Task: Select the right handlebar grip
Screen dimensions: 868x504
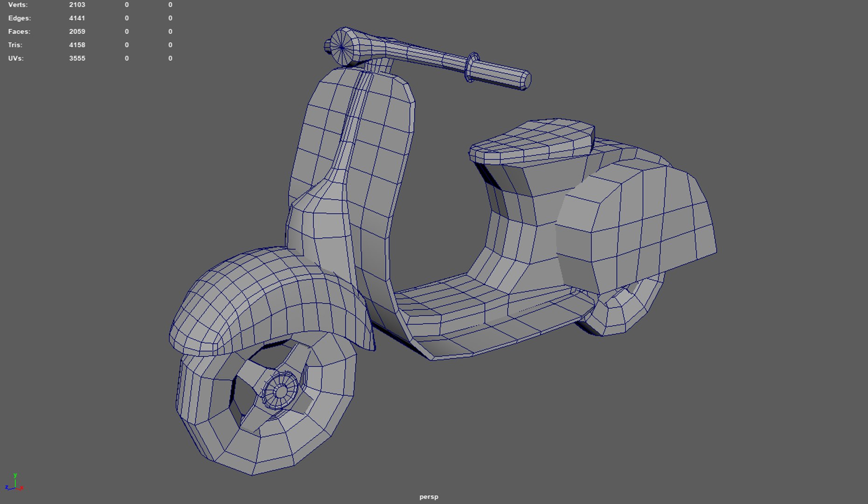Action: (x=500, y=75)
